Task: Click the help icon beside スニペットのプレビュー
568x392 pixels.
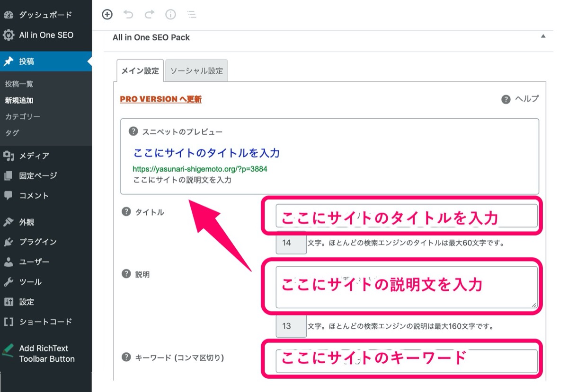Action: (133, 131)
